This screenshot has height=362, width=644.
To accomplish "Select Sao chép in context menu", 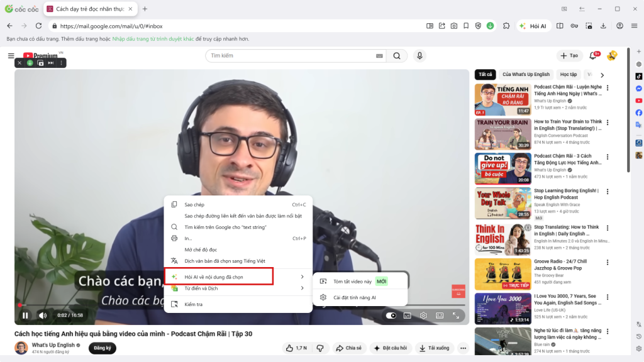I will [238, 204].
